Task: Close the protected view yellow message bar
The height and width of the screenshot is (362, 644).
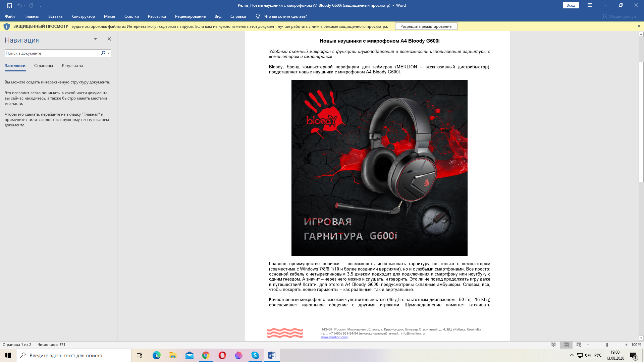Action: click(639, 26)
